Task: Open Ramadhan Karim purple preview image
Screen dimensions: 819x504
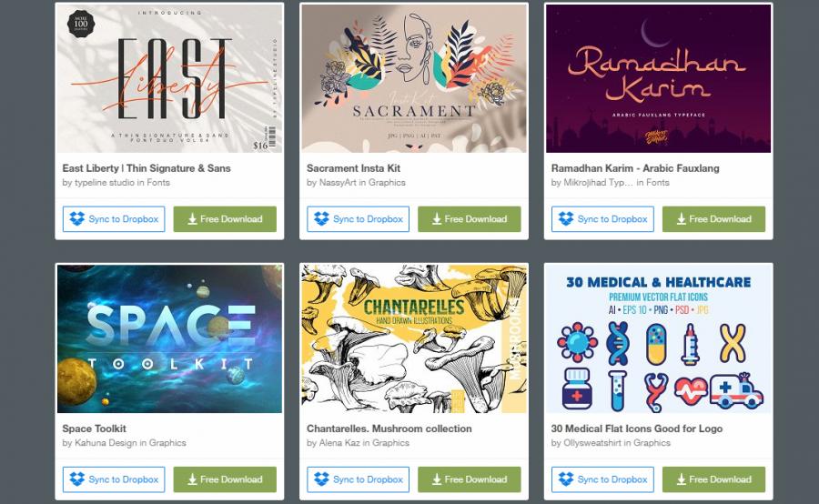Action: (658, 78)
